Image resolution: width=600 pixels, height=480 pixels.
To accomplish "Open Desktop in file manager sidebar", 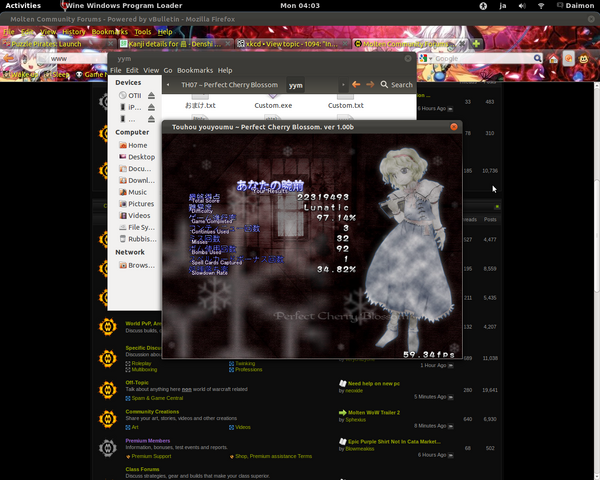I will [x=137, y=157].
